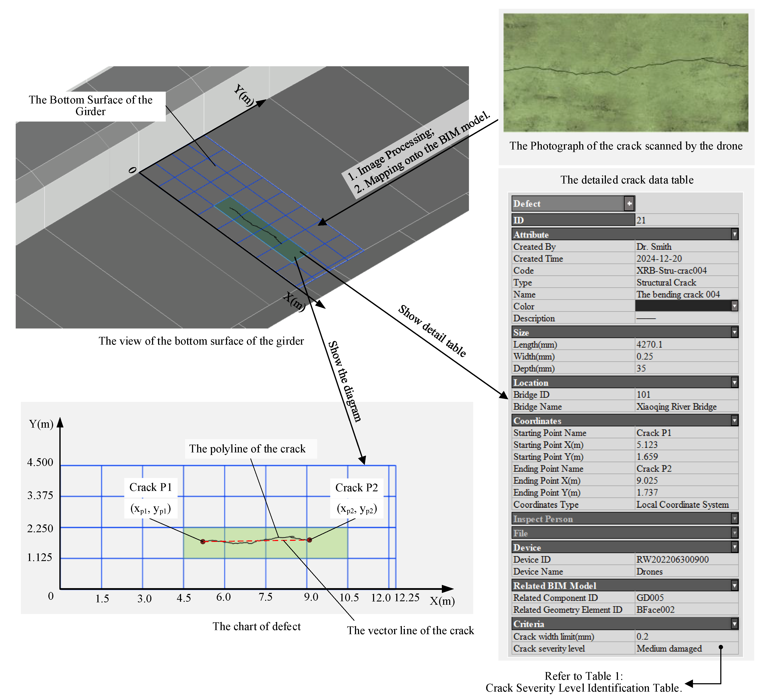The width and height of the screenshot is (765, 700).
Task: Collapse the Device section
Action: (735, 547)
